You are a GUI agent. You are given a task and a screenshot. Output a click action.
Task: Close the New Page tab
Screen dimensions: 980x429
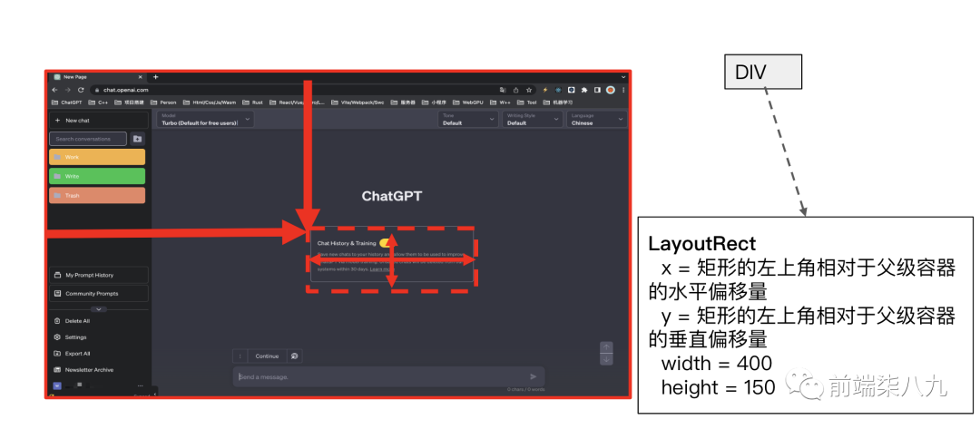tap(140, 77)
